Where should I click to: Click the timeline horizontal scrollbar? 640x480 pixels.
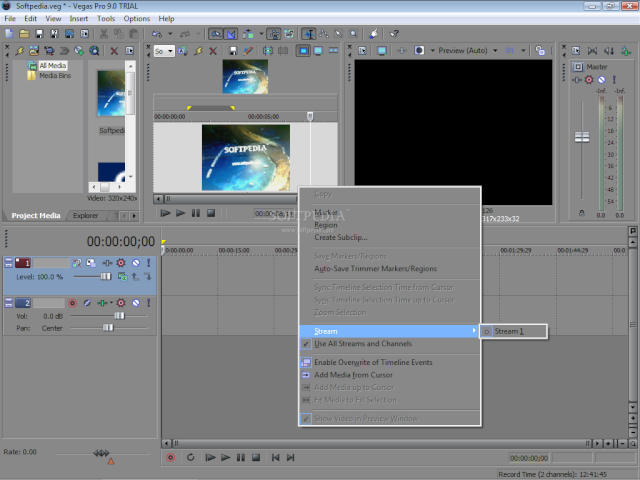(382, 443)
